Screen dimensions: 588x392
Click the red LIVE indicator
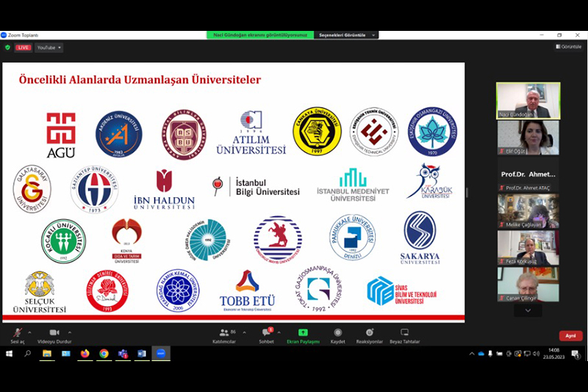tap(23, 47)
